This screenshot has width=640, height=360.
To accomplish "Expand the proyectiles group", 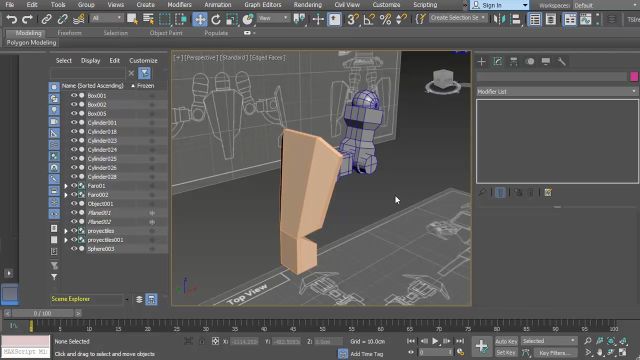I will [x=66, y=231].
